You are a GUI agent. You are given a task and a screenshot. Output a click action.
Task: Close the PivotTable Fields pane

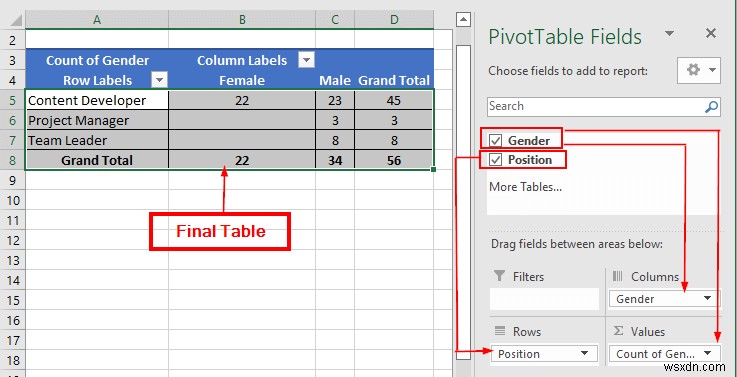[x=711, y=33]
